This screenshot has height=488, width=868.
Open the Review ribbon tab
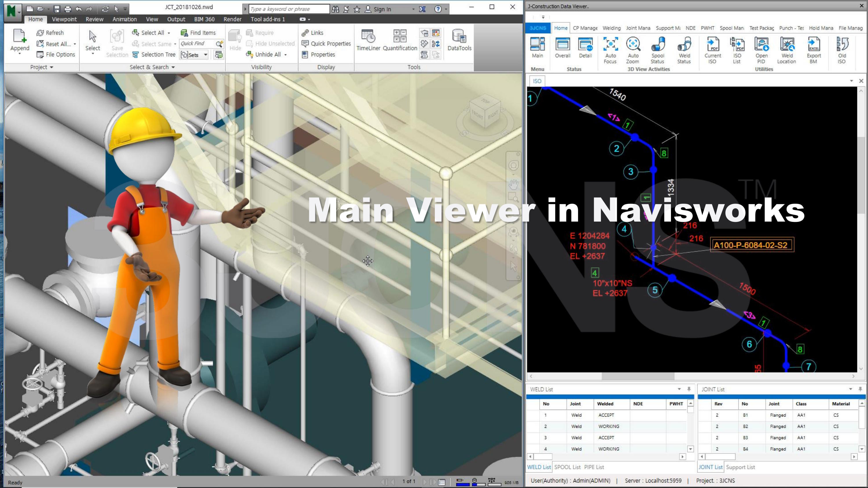tap(94, 19)
